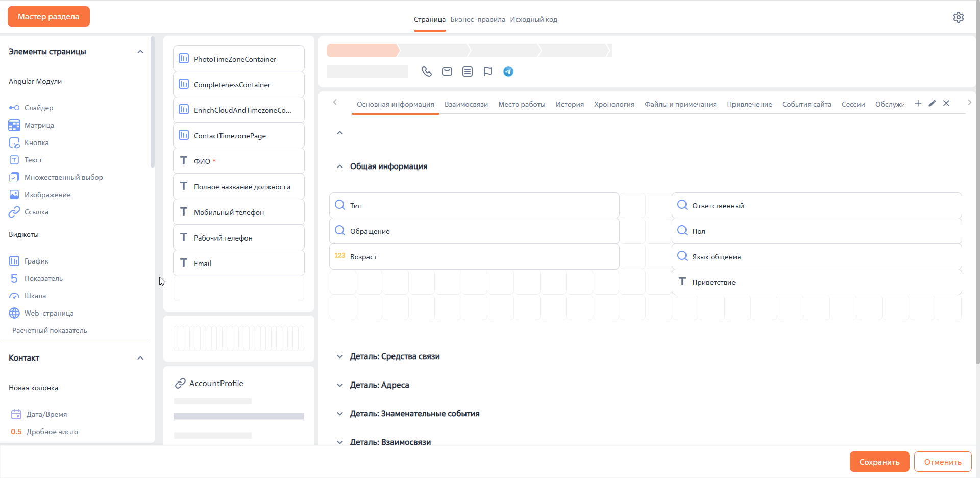The width and height of the screenshot is (980, 478).
Task: Click the flag icon in action bar
Action: click(x=488, y=71)
